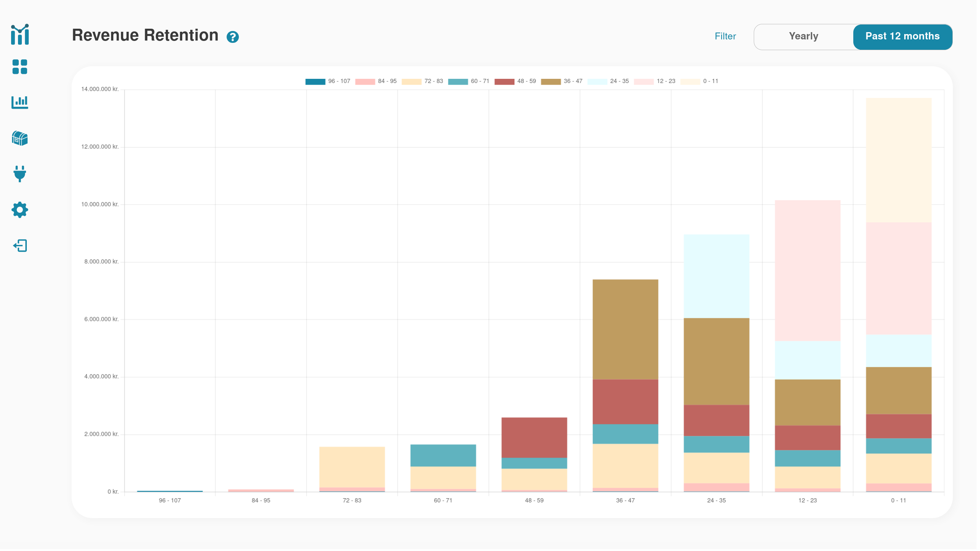
Task: Open the Filter link
Action: coord(725,36)
